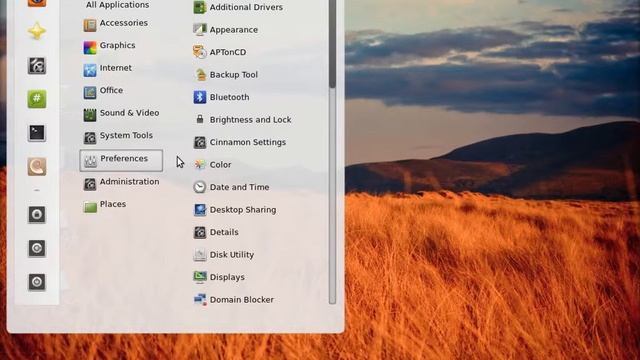
Task: Launch Additional Drivers via its icon
Action: (x=200, y=7)
